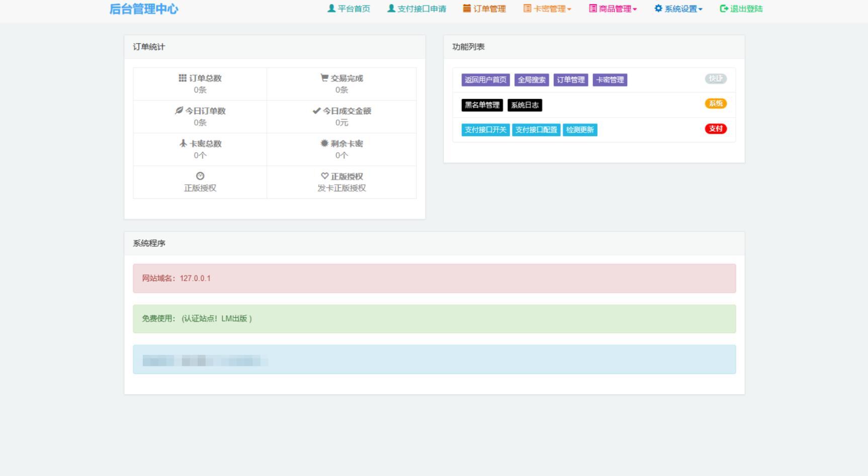868x476 pixels.
Task: Click the tree icon beside 卡密总数
Action: (183, 143)
